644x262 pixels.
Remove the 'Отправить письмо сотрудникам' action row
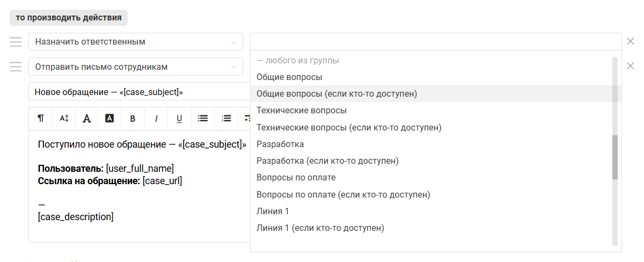tap(631, 66)
